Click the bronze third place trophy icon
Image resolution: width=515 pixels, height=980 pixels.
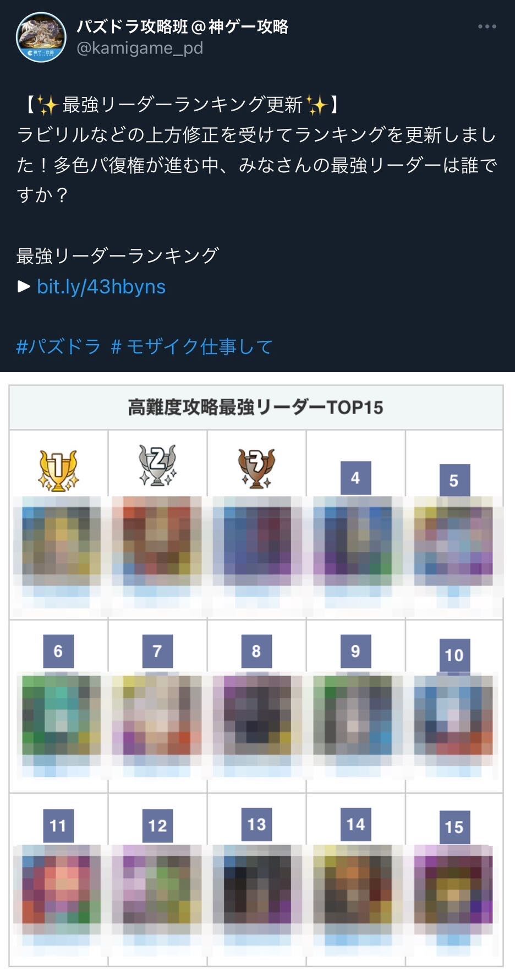pyautogui.click(x=256, y=469)
